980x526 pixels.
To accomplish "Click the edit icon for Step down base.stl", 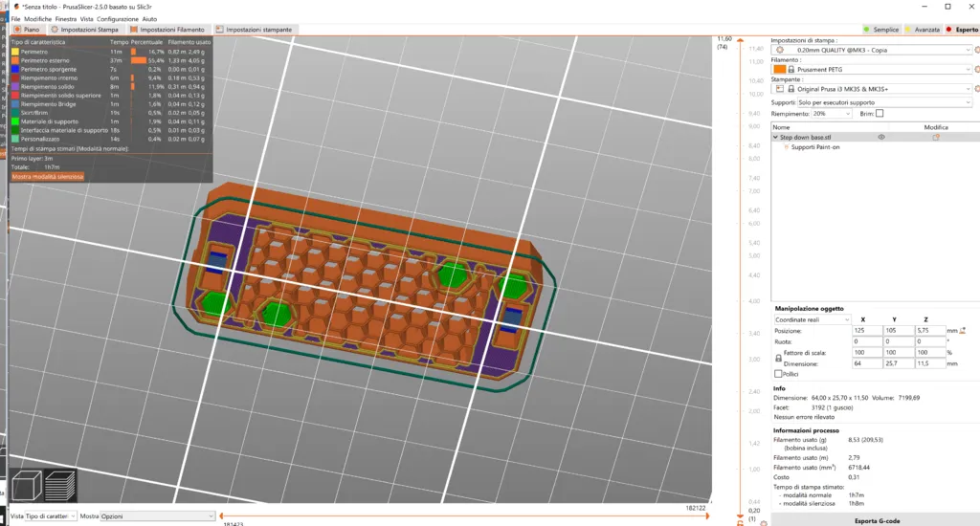I will (x=936, y=138).
